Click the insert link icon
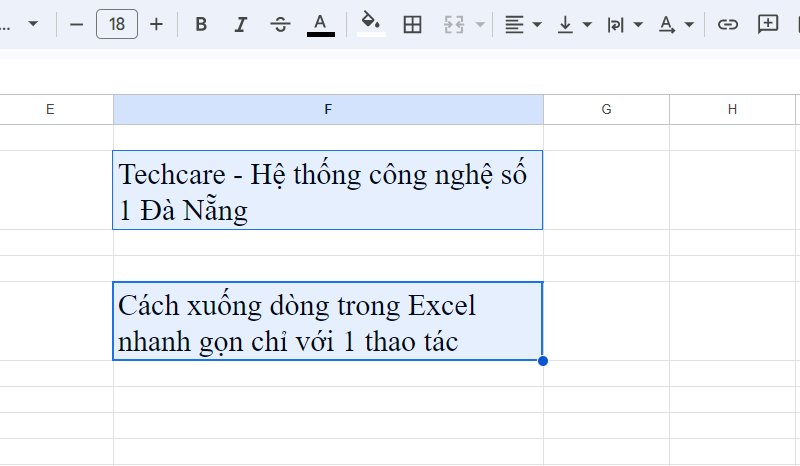This screenshot has height=466, width=800. click(728, 24)
